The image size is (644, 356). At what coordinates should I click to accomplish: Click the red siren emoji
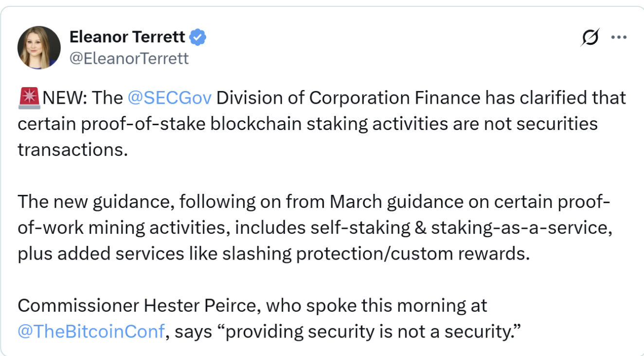click(30, 98)
